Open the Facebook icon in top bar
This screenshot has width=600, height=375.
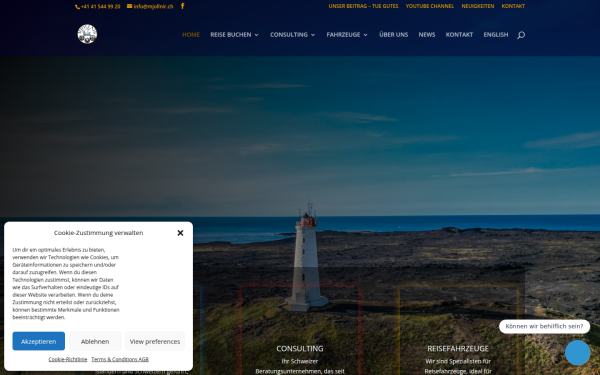click(x=183, y=6)
